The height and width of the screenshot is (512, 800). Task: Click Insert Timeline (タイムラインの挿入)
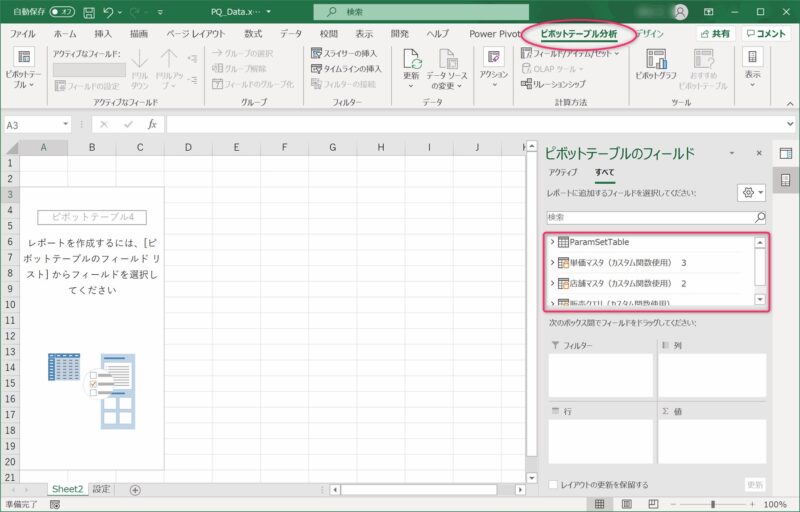coord(343,69)
